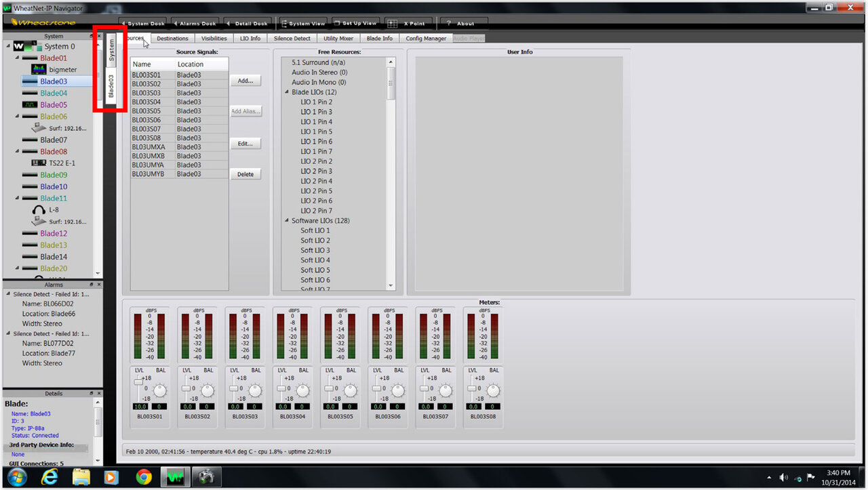Show hidden system tray icons

pyautogui.click(x=768, y=477)
